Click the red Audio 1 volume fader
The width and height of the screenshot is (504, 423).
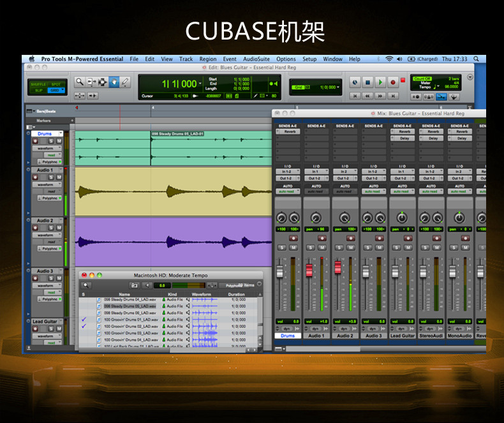click(x=309, y=270)
